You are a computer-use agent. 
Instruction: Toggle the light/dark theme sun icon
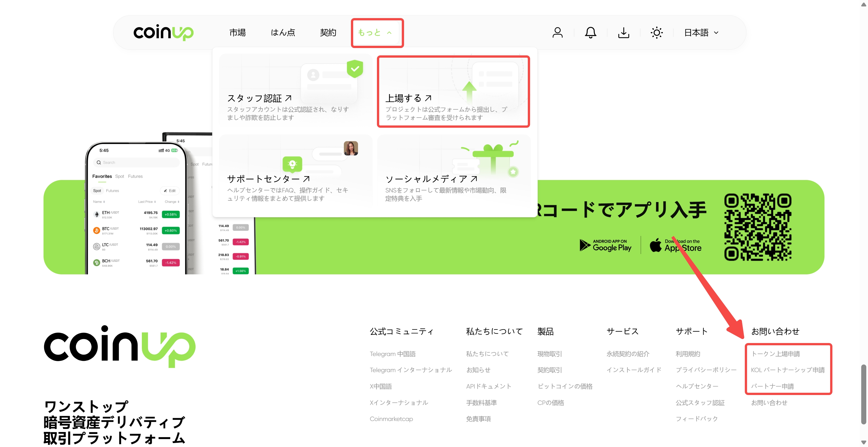click(x=656, y=33)
